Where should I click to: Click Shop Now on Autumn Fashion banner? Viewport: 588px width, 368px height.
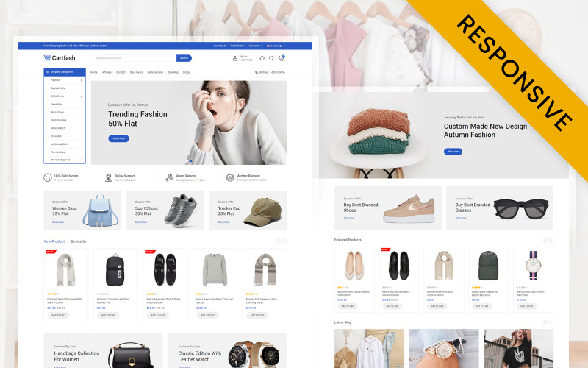(x=453, y=152)
